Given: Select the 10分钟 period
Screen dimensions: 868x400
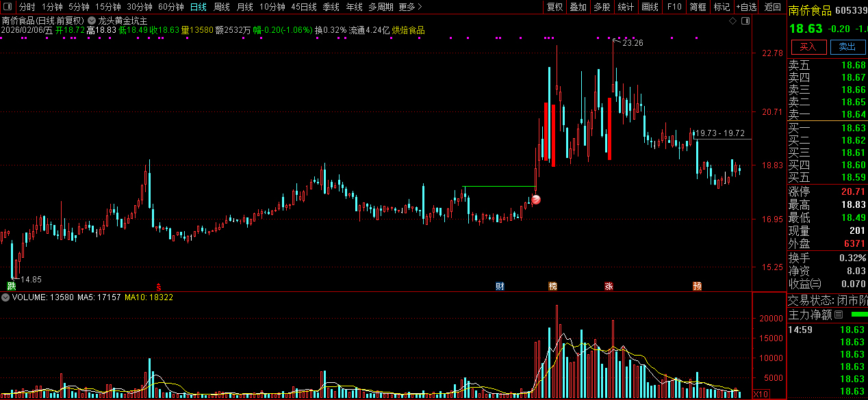Looking at the screenshot, I should click(x=272, y=7).
